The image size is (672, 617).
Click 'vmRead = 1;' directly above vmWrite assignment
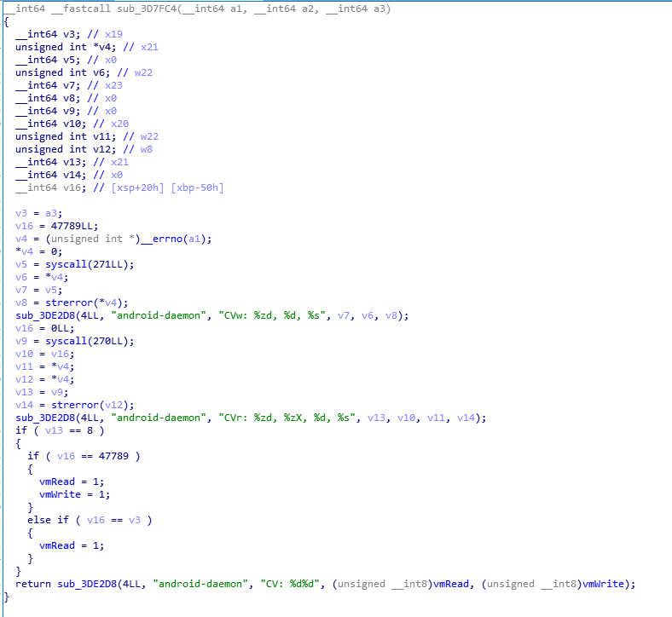(72, 482)
